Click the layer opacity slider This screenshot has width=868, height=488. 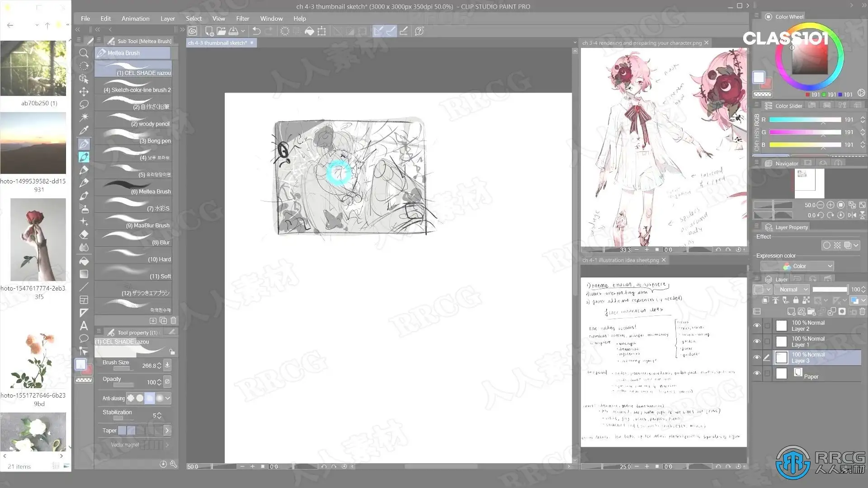pyautogui.click(x=830, y=289)
